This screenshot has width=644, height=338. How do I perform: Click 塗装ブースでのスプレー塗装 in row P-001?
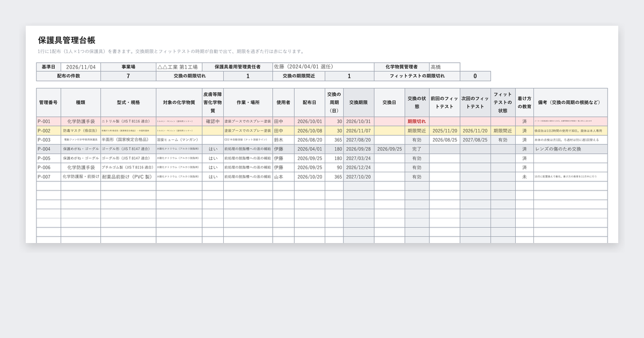(x=248, y=122)
